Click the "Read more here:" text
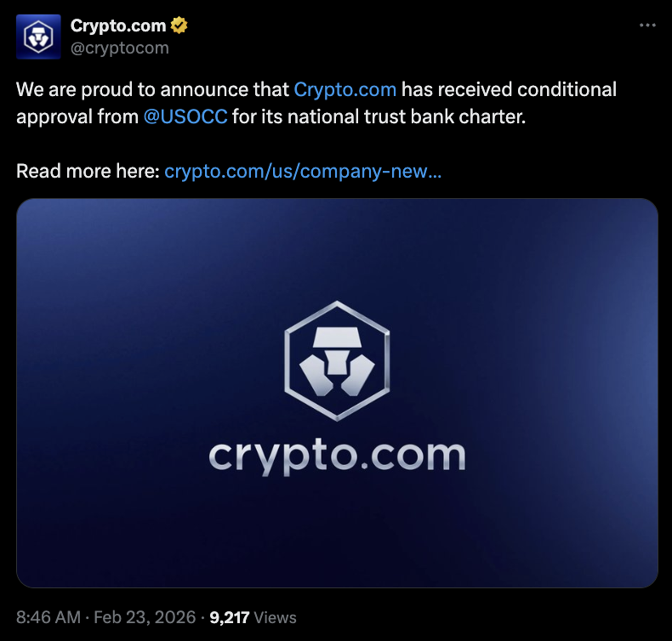Screen dimensions: 672x641 (88, 171)
